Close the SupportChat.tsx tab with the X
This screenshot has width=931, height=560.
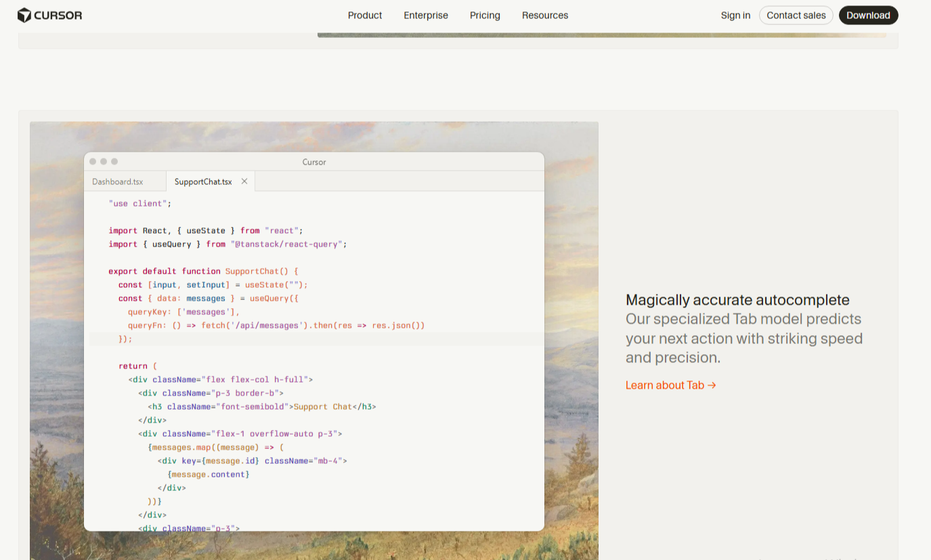tap(244, 181)
